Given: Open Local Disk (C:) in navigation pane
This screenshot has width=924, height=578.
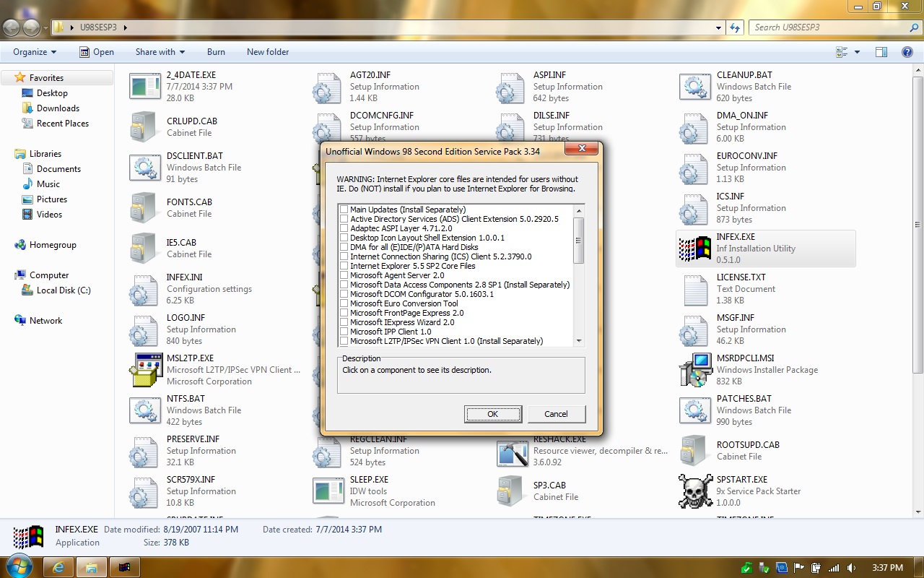Looking at the screenshot, I should [x=64, y=290].
